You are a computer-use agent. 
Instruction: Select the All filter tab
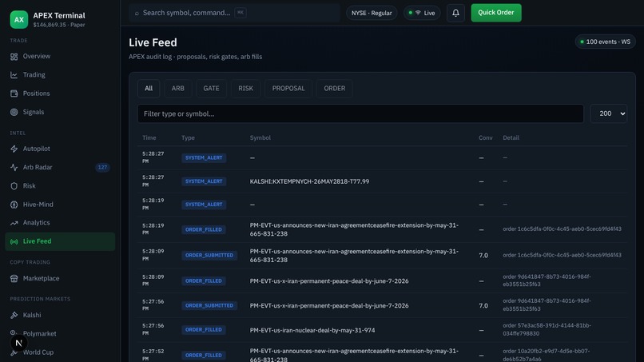click(x=149, y=89)
